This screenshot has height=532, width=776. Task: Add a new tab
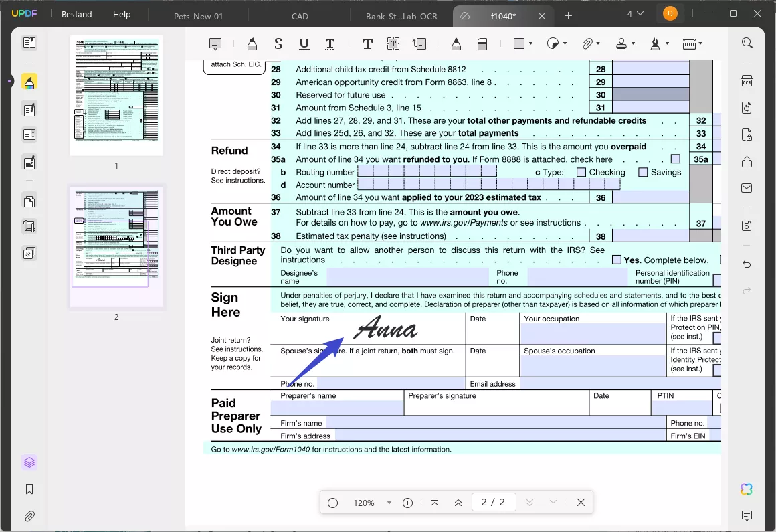(x=568, y=16)
